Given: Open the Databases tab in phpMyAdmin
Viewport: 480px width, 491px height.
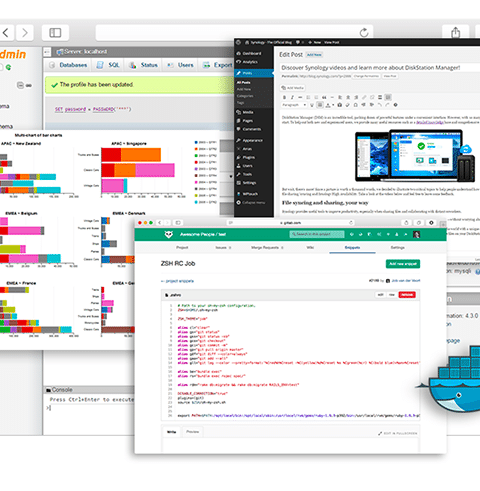Looking at the screenshot, I should click(x=68, y=65).
